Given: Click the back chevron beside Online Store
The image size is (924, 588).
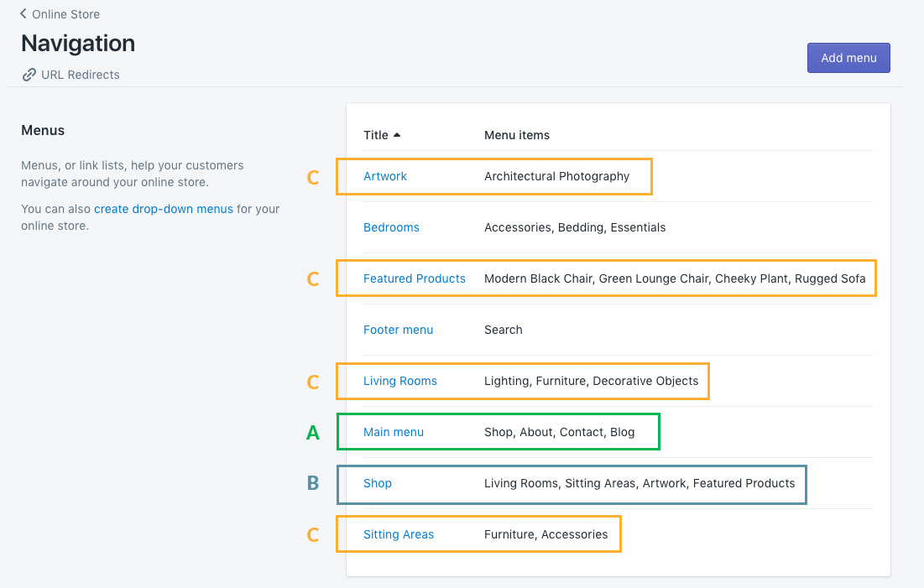Looking at the screenshot, I should (x=23, y=14).
